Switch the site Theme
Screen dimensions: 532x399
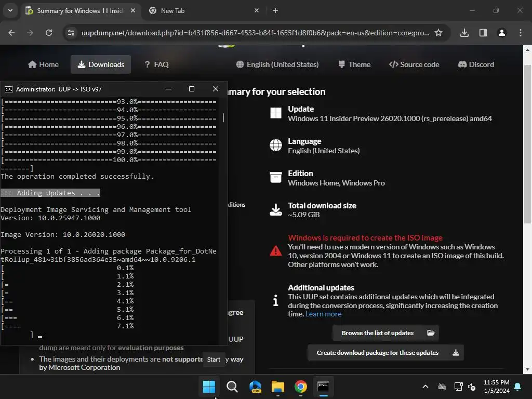coord(354,64)
